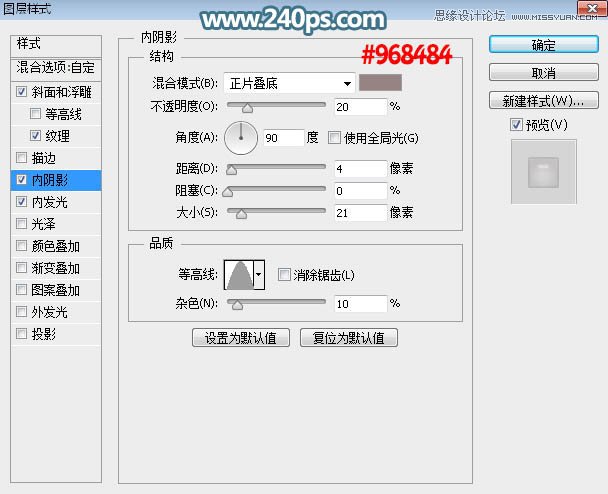Select the 样式 list header
Viewport: 608px width, 494px height.
tap(56, 46)
